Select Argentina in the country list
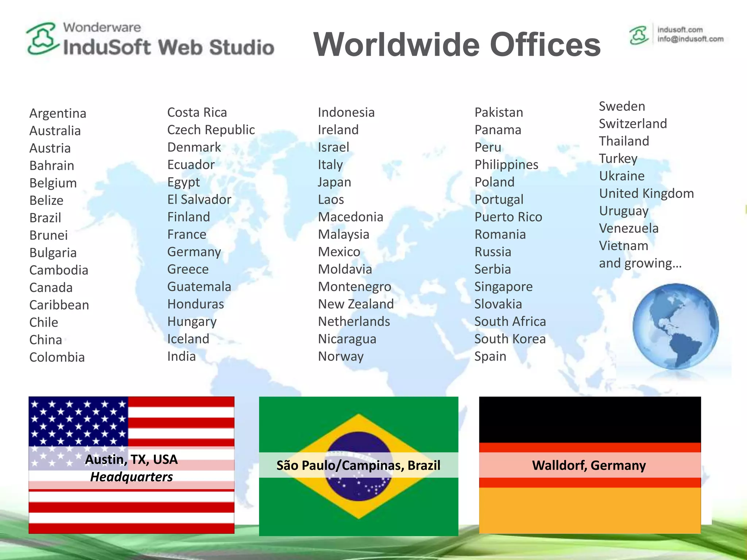This screenshot has height=560, width=747. [x=58, y=113]
